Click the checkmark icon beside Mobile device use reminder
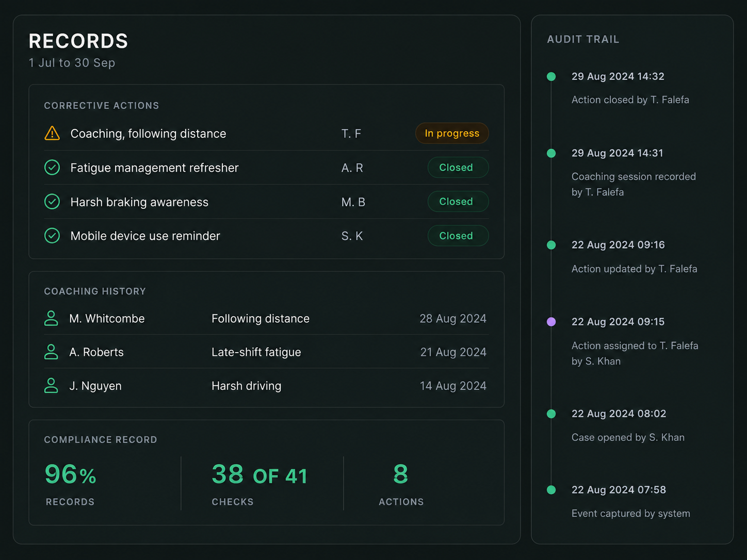747x560 pixels. pyautogui.click(x=52, y=236)
